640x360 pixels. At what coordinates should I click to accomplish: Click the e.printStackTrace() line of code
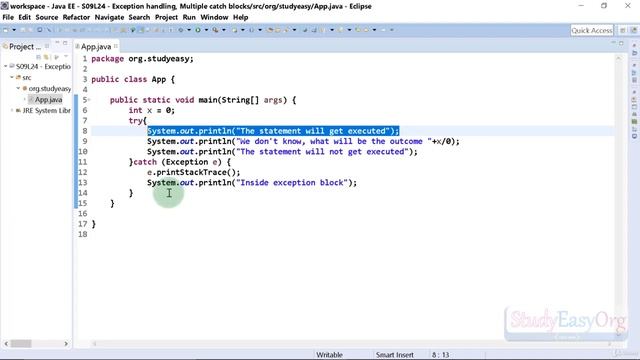[193, 172]
